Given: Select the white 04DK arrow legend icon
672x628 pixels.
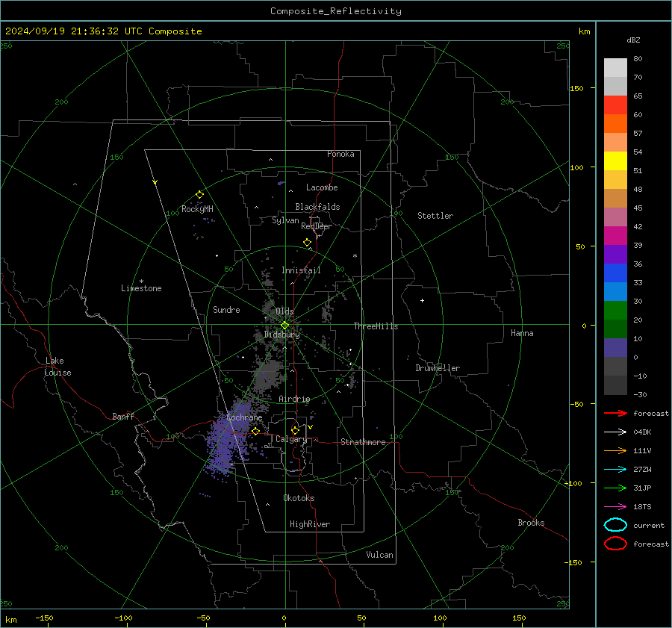Looking at the screenshot, I should 615,432.
